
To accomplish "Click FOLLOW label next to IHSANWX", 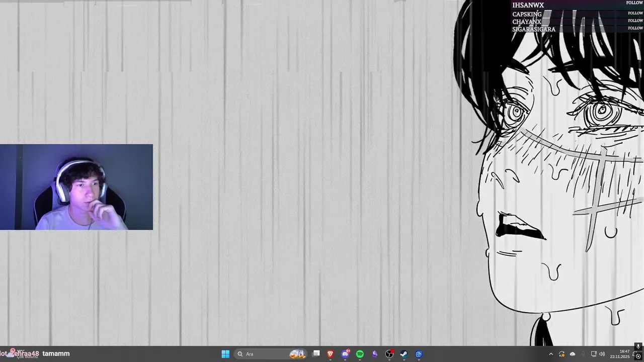I will (x=634, y=3).
